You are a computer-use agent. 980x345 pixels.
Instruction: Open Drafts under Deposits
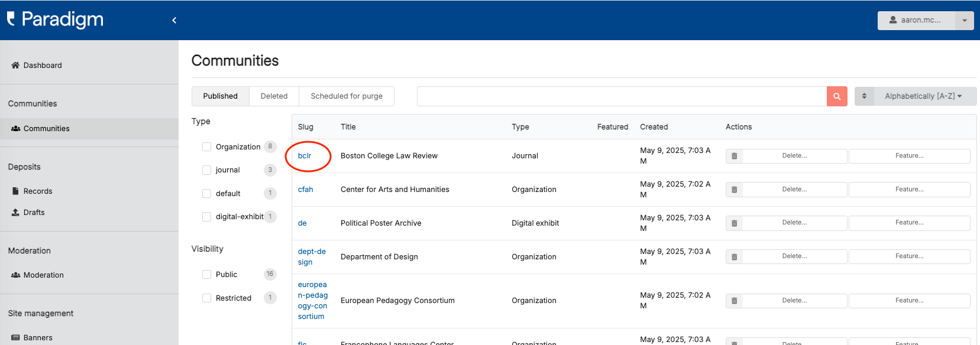[x=89, y=213]
